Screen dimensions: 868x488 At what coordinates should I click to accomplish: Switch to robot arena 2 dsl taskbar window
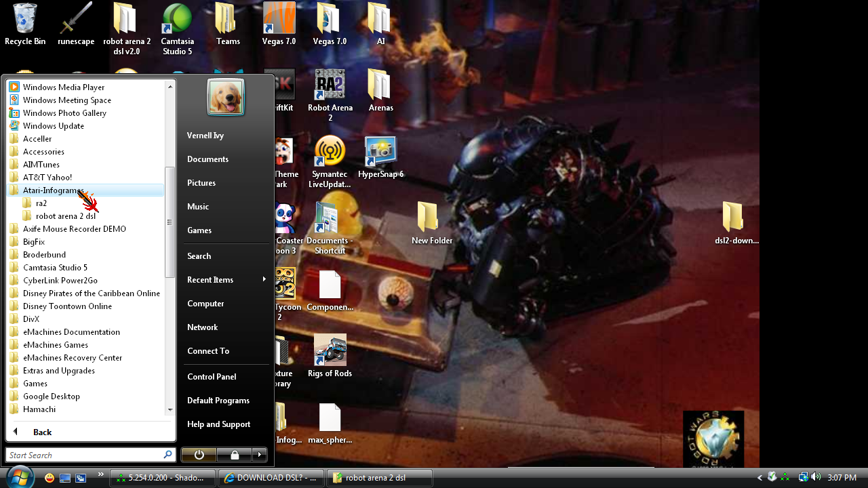[x=380, y=478]
